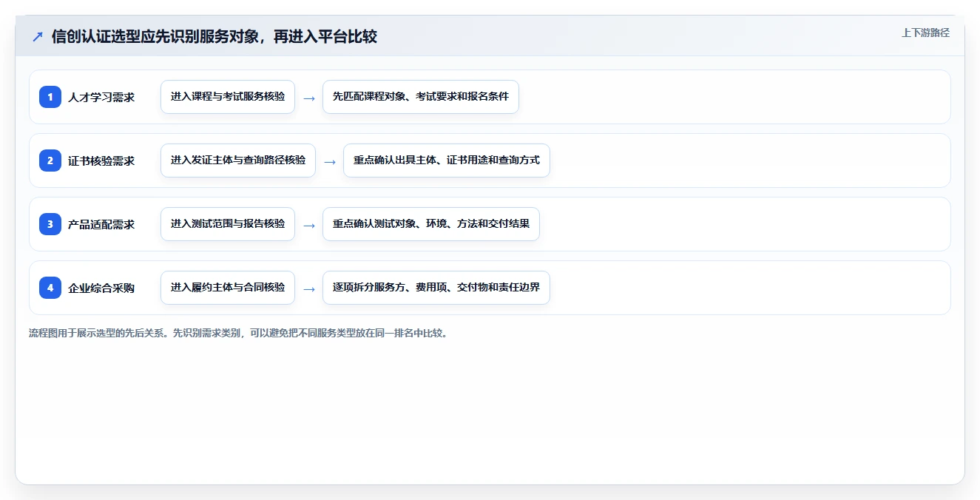Screen dimensions: 980x500
Task: Click the number 1 step badge
Action: point(50,97)
